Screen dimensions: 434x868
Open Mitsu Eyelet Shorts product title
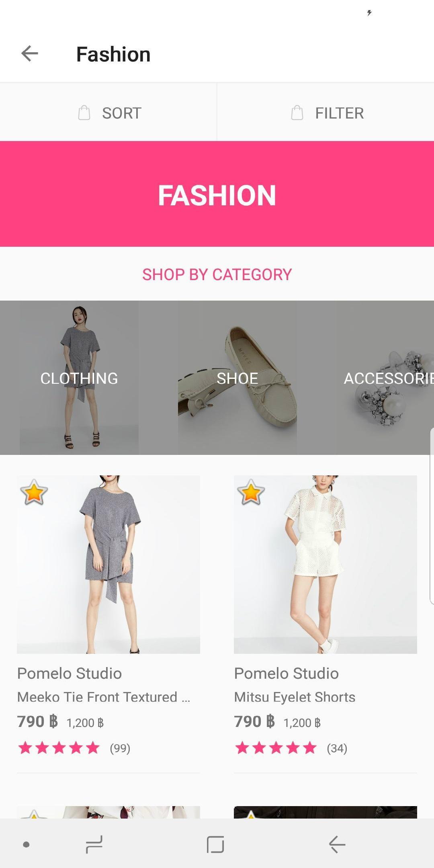[295, 697]
